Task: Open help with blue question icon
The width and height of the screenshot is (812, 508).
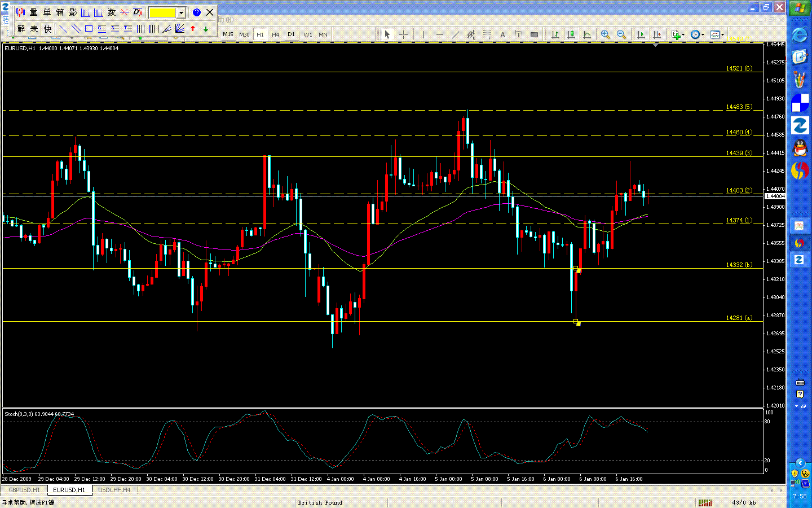Action: tap(196, 12)
